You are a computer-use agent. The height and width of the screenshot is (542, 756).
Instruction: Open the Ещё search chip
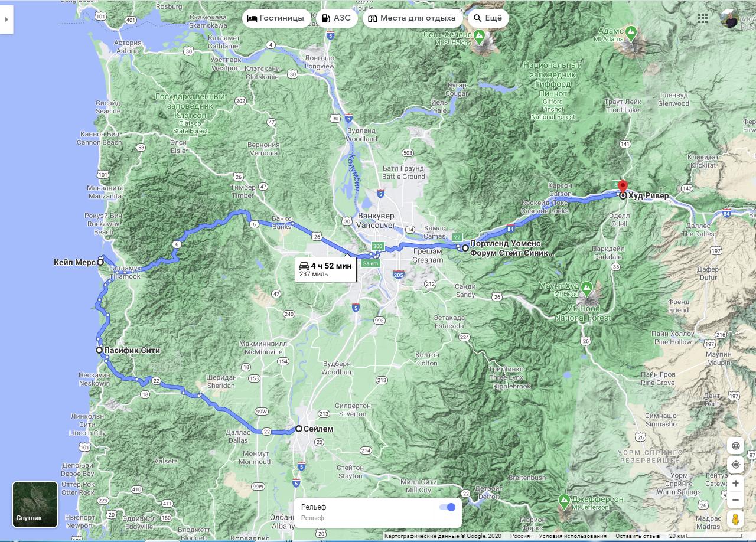point(488,18)
